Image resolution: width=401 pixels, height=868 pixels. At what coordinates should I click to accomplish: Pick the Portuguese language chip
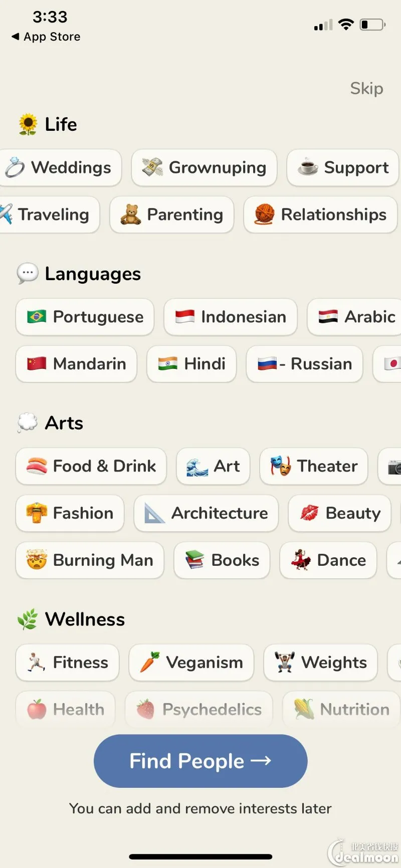pos(85,317)
